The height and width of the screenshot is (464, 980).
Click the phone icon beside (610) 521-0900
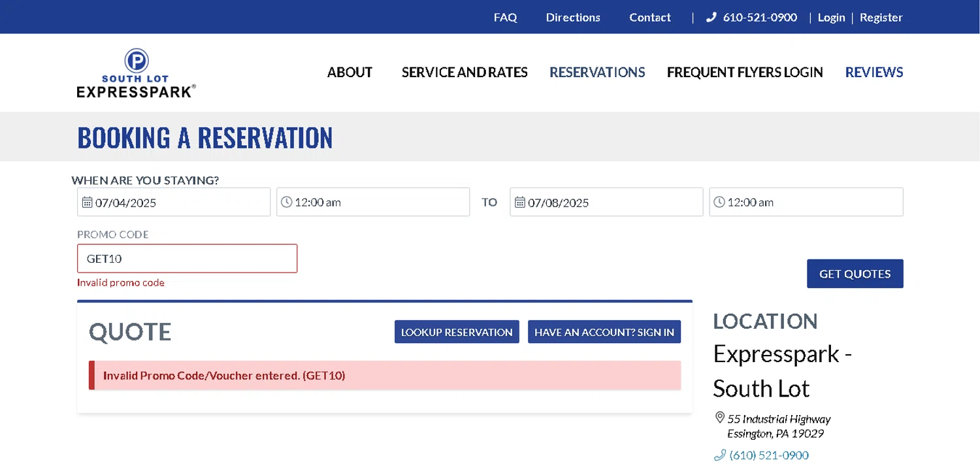pos(720,455)
